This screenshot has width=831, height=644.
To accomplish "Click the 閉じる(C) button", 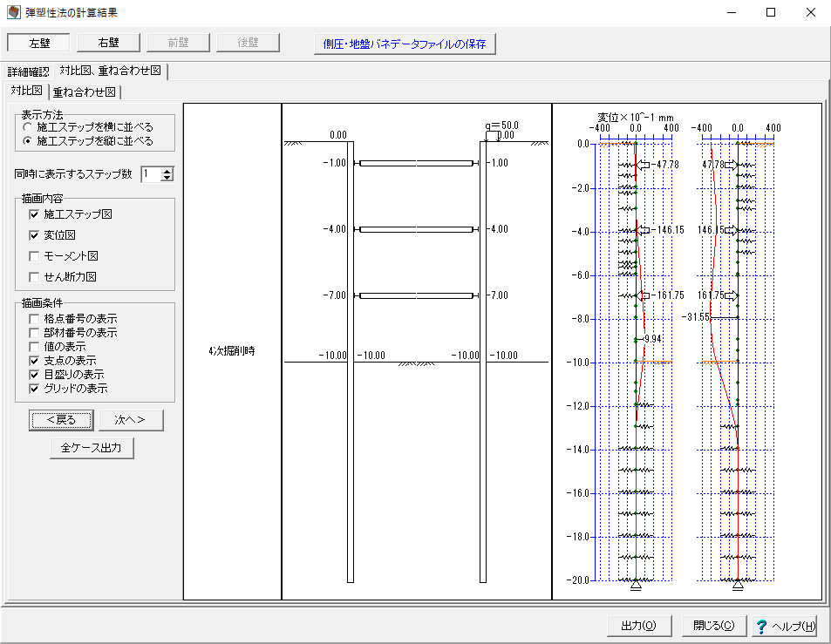I will [x=713, y=626].
